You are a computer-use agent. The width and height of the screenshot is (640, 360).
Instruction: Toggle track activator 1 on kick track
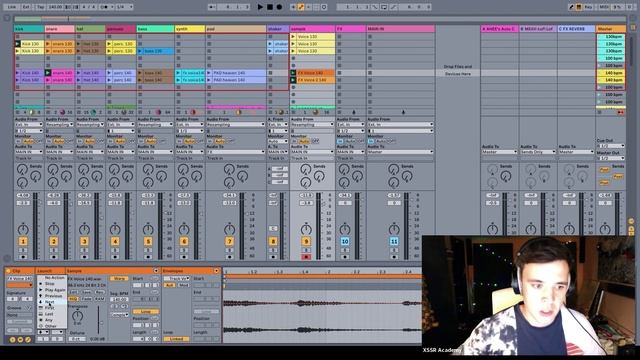[x=23, y=242]
